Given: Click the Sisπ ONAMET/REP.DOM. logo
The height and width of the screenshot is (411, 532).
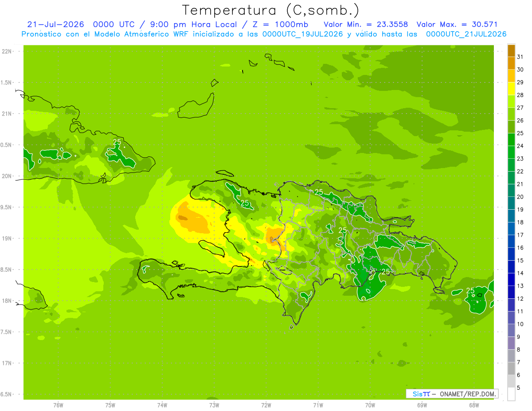Looking at the screenshot, I should coord(452,394).
